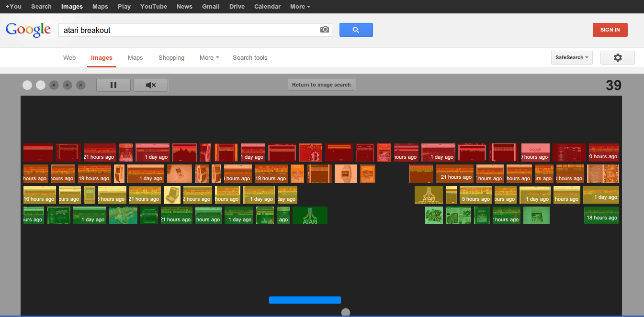
Task: Click the score number 39
Action: pyautogui.click(x=613, y=85)
